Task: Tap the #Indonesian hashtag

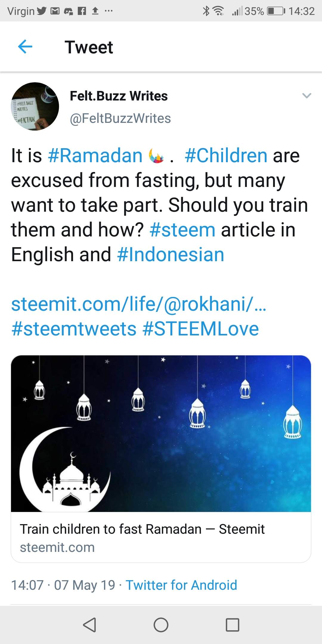Action: [x=171, y=255]
